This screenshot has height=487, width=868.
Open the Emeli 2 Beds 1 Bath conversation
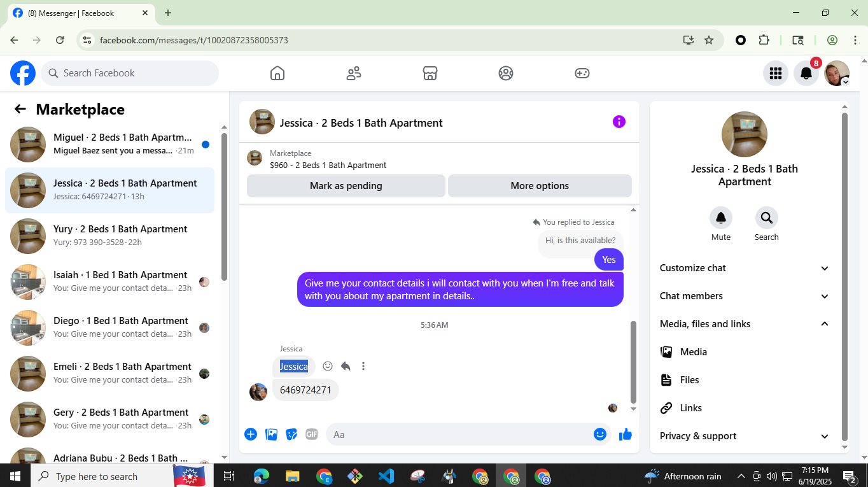click(x=110, y=374)
